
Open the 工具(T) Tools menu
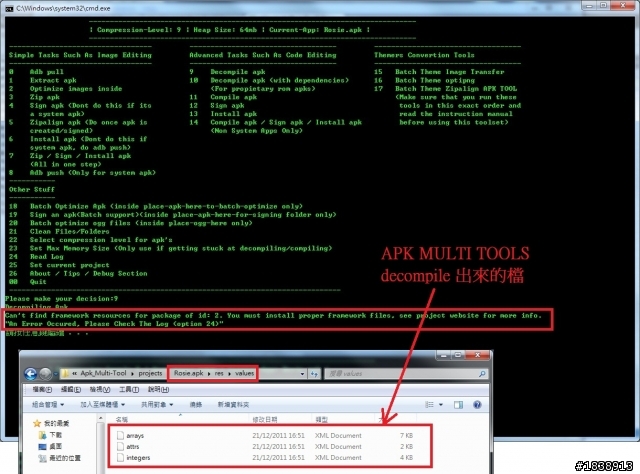pos(129,389)
